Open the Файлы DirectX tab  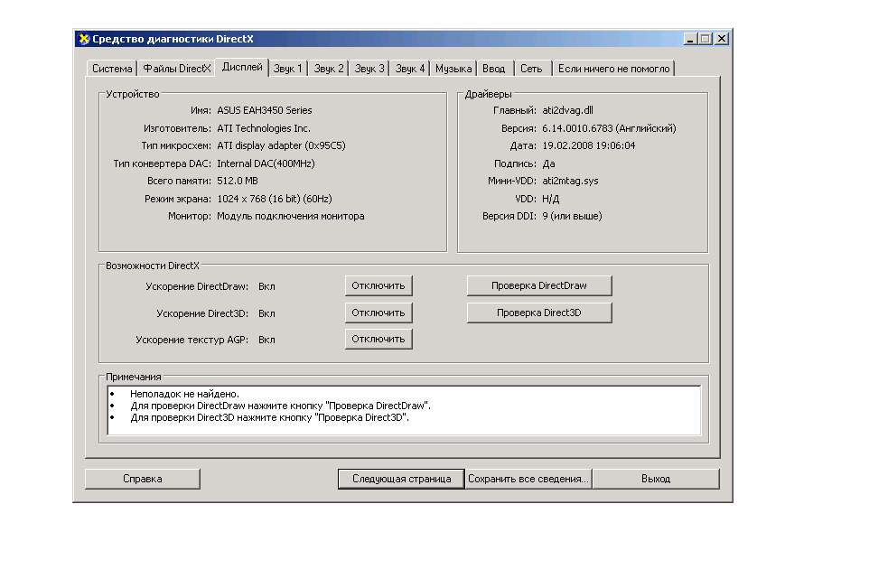click(176, 69)
